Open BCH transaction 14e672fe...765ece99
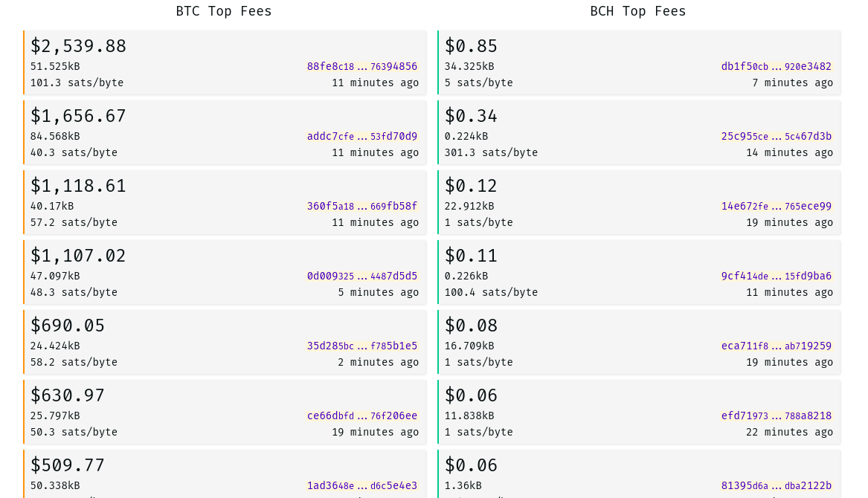This screenshot has height=498, width=868. [x=776, y=206]
